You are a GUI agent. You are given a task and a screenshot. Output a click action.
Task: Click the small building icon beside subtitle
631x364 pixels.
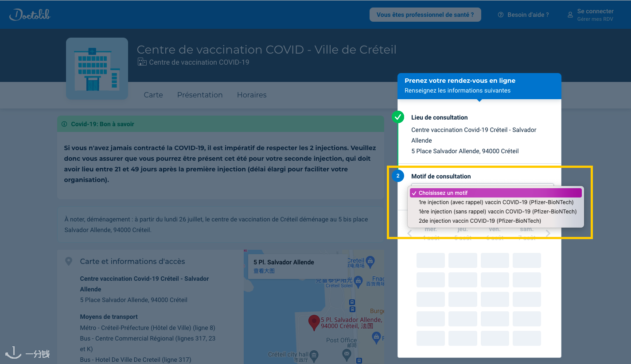point(142,62)
